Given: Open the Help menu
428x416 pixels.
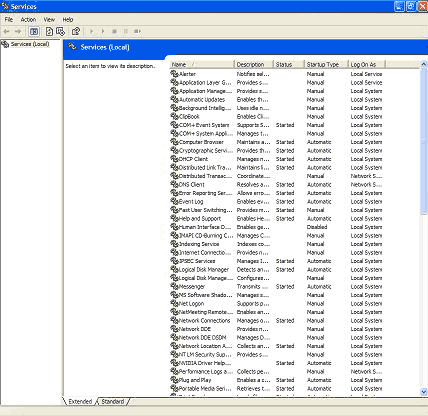Looking at the screenshot, I should point(68,20).
